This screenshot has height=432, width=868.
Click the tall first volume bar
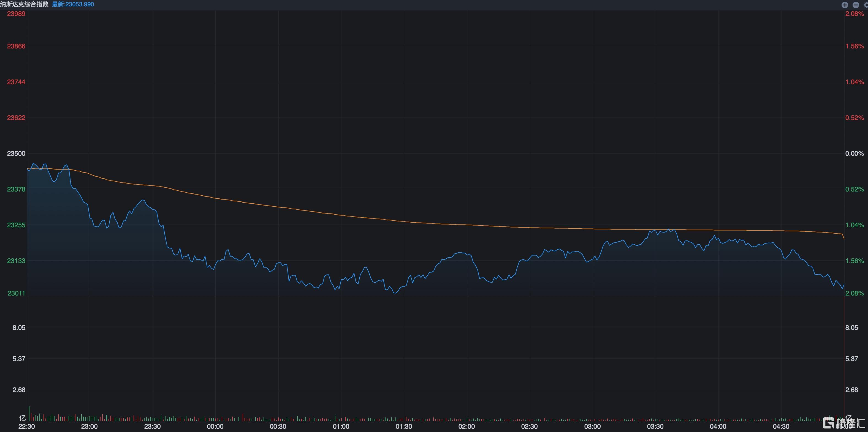[x=29, y=414]
